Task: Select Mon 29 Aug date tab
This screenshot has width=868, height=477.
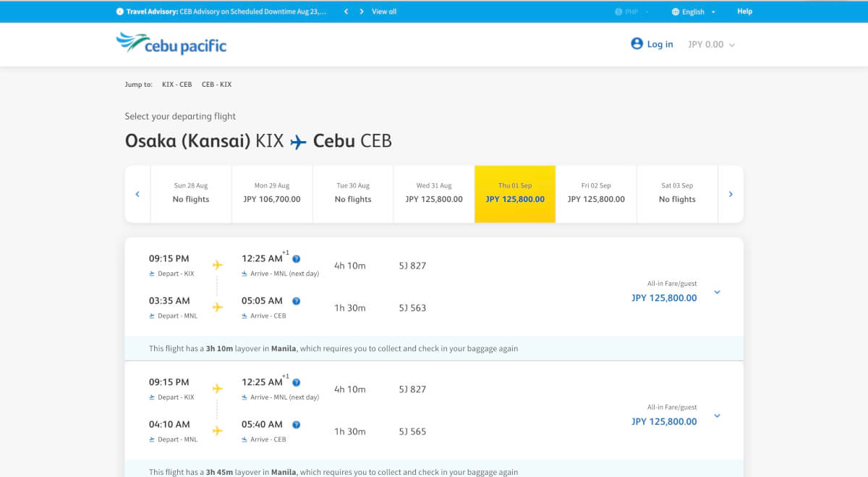Action: 272,193
